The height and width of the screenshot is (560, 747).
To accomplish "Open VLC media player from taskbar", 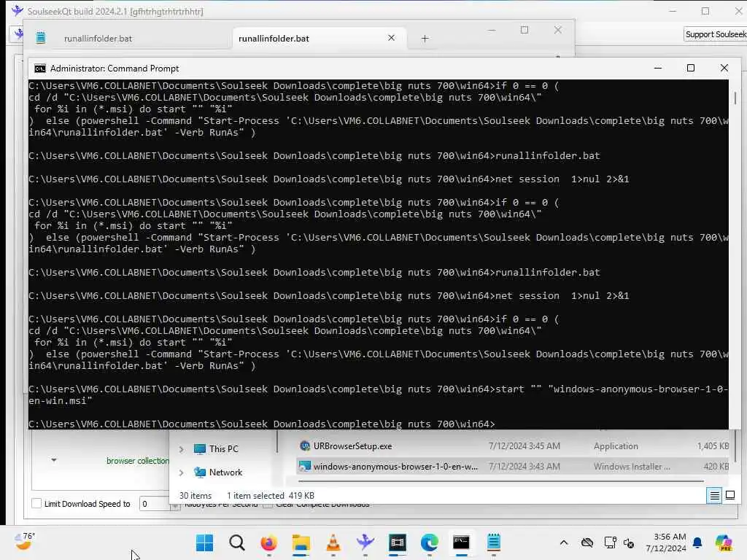I will pyautogui.click(x=333, y=542).
